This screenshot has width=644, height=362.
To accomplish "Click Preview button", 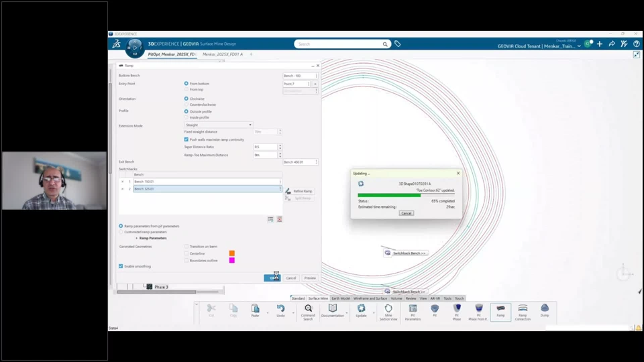I will point(310,278).
